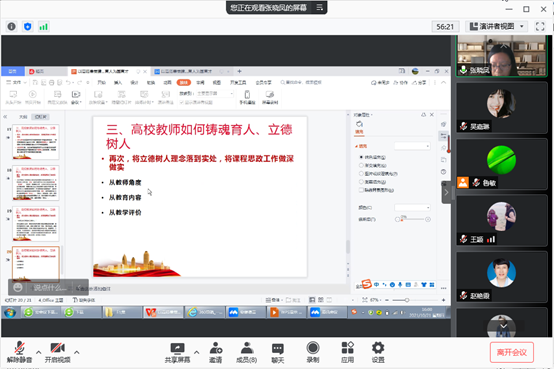This screenshot has width=554, height=369.
Task: Open the meeting info icon
Action: coord(12,27)
